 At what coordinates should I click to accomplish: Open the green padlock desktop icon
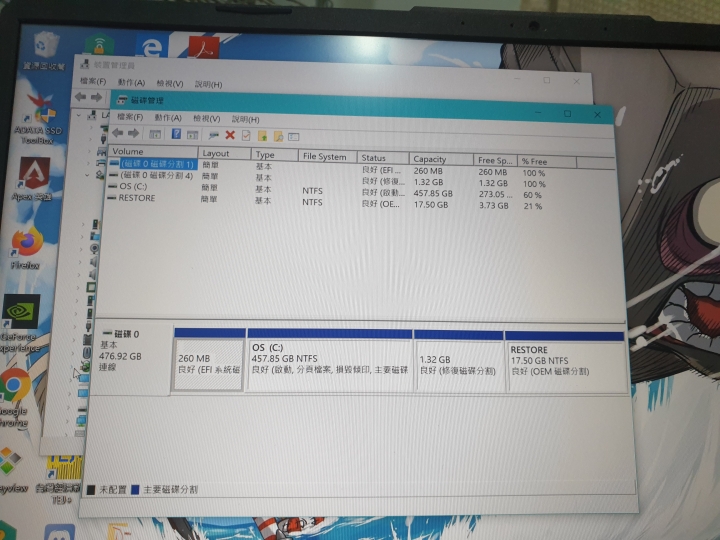pos(99,45)
